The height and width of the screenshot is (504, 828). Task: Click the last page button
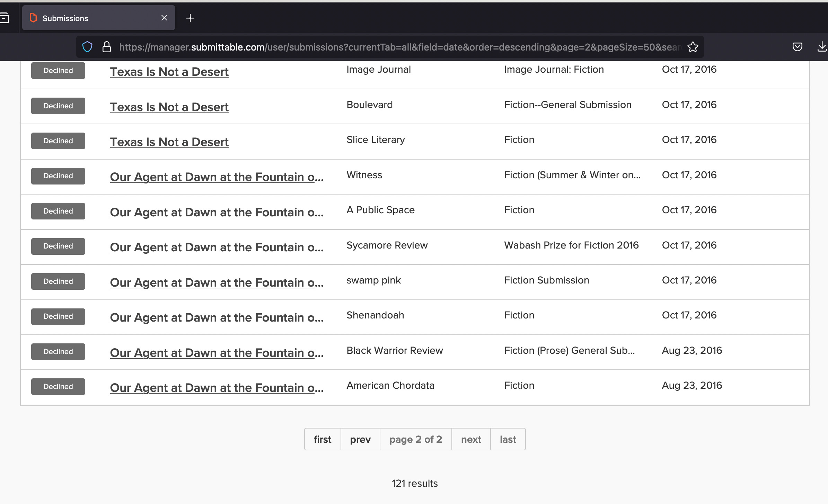[508, 439]
